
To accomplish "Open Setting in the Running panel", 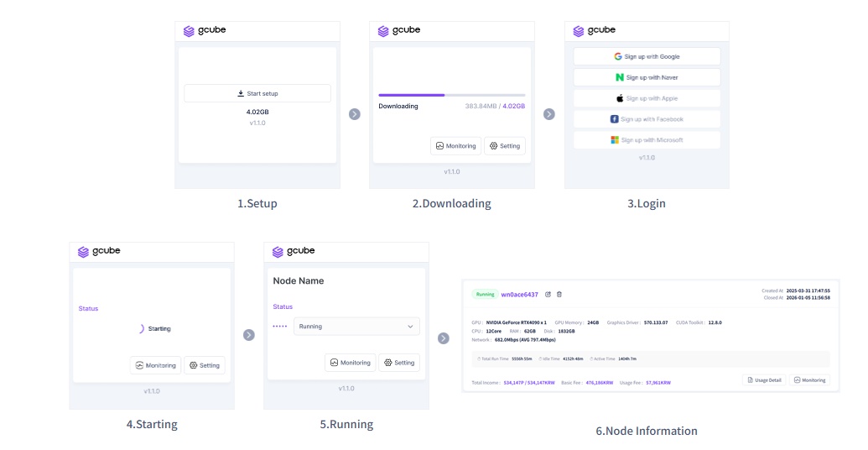I will point(399,363).
